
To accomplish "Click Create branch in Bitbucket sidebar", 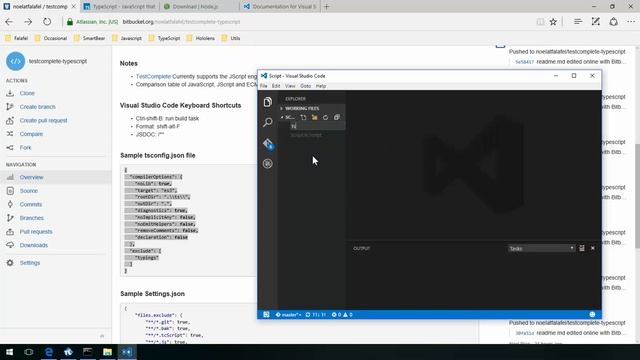I will pyautogui.click(x=37, y=107).
